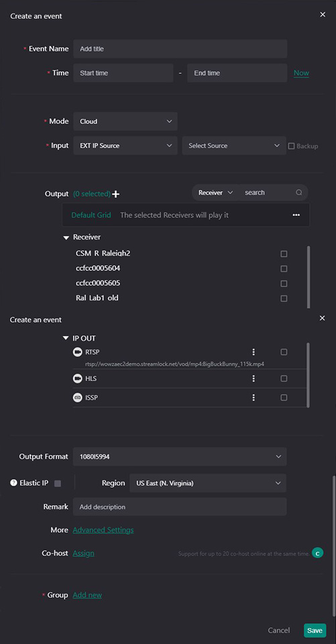The width and height of the screenshot is (336, 644).
Task: Click the ISSP device icon
Action: pyautogui.click(x=77, y=398)
